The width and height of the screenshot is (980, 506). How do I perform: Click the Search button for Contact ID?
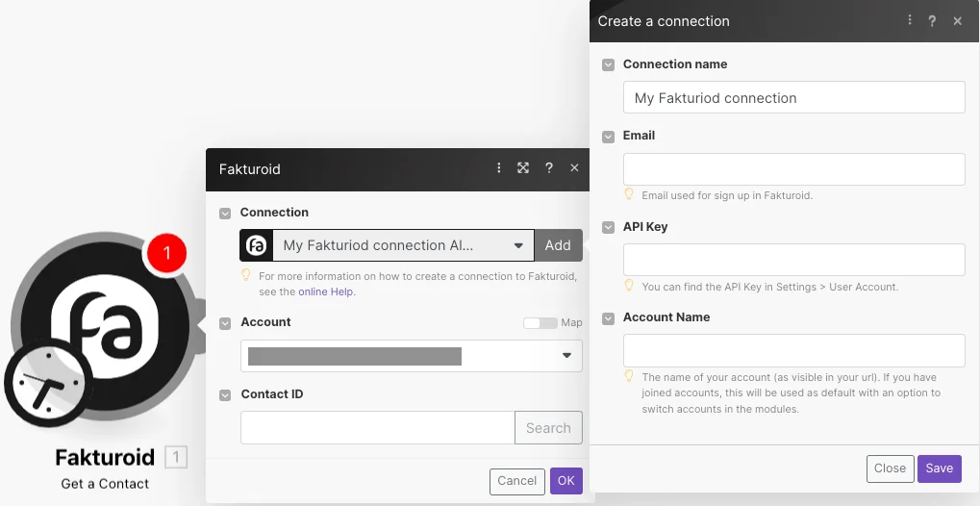(548, 428)
